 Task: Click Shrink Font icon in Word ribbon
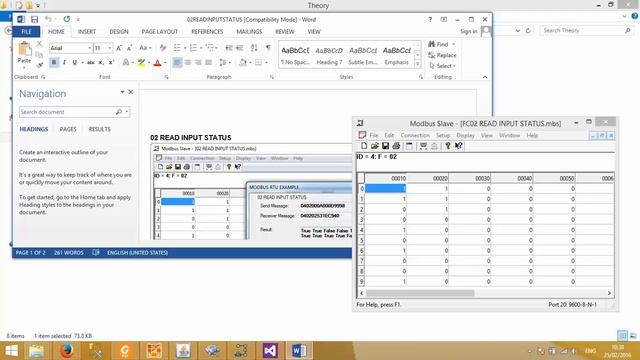pyautogui.click(x=129, y=48)
